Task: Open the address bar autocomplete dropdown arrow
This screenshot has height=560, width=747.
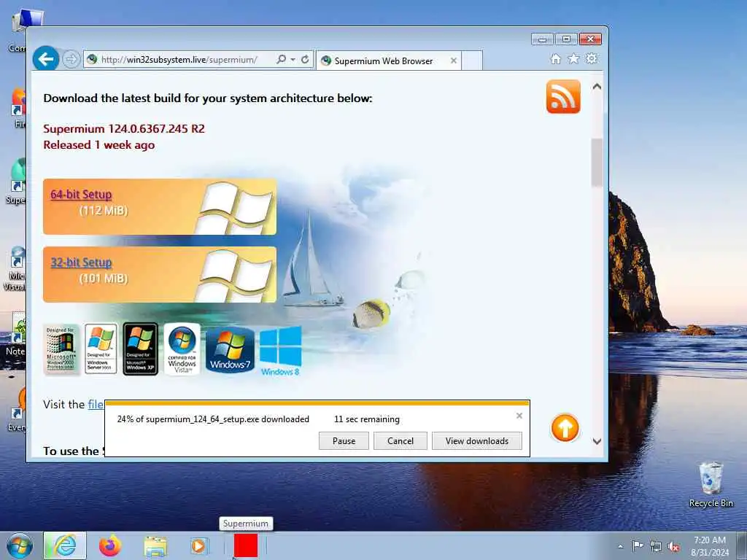Action: coord(293,60)
